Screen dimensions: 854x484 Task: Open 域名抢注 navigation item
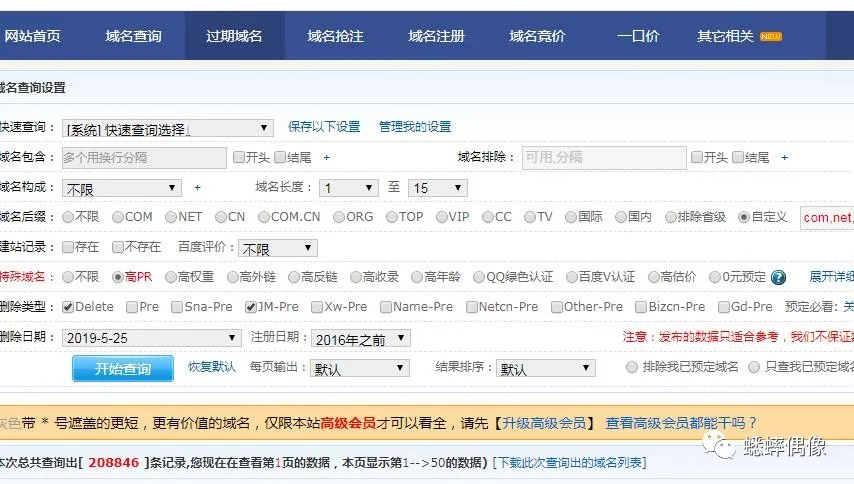coord(335,36)
